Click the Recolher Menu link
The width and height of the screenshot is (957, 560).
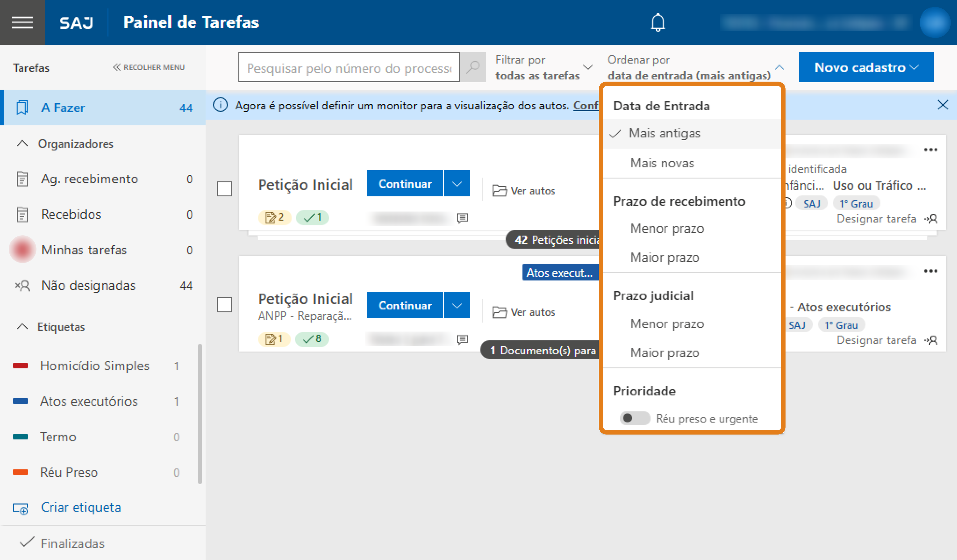tap(149, 68)
